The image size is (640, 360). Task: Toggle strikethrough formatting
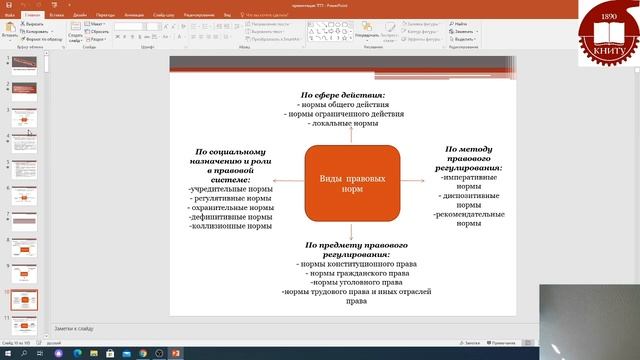[147, 37]
